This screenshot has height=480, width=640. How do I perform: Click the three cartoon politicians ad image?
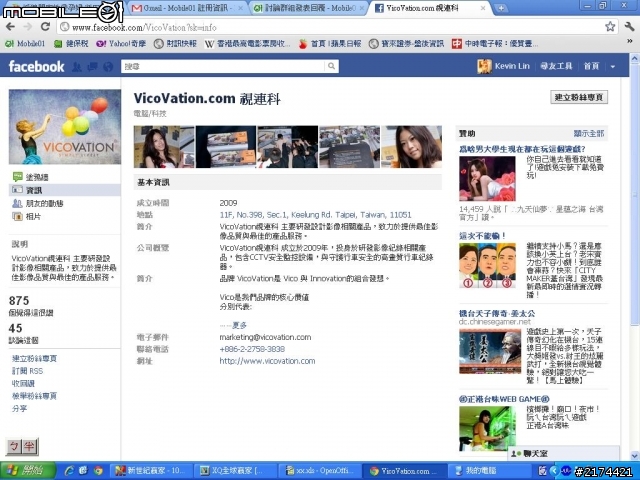487,266
